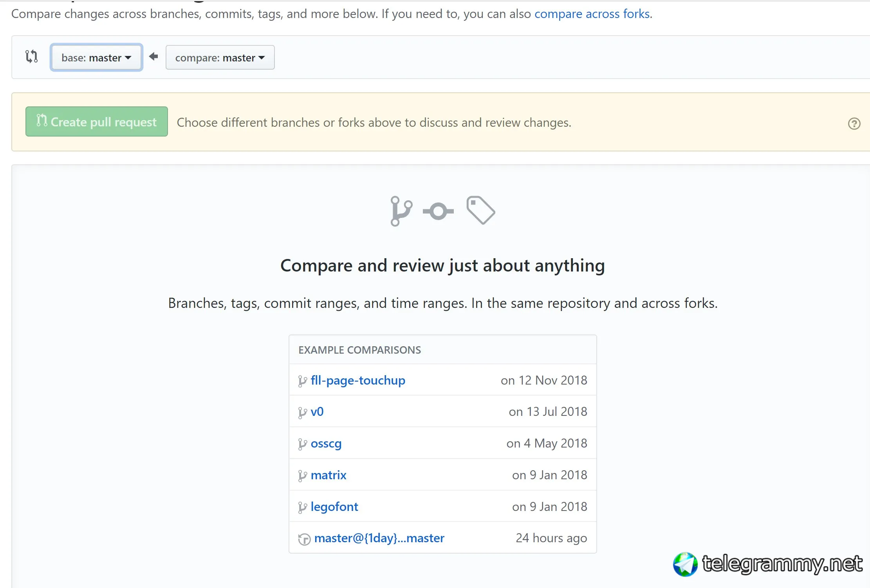Screen dimensions: 870x588
Task: Click the 'on 4 May 2018' date
Action: (x=547, y=443)
